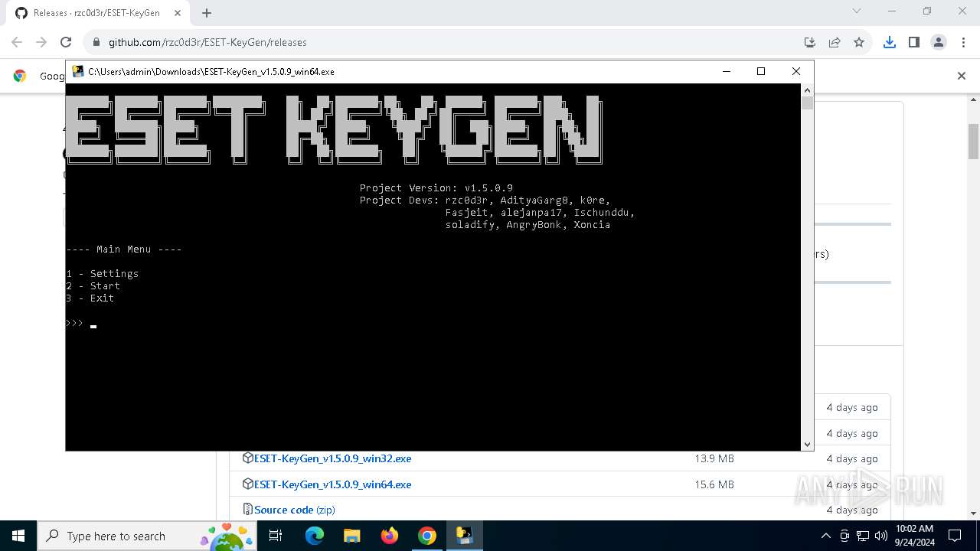980x551 pixels.
Task: Click 'Project Version: v1.5.0.9' text
Action: 436,188
